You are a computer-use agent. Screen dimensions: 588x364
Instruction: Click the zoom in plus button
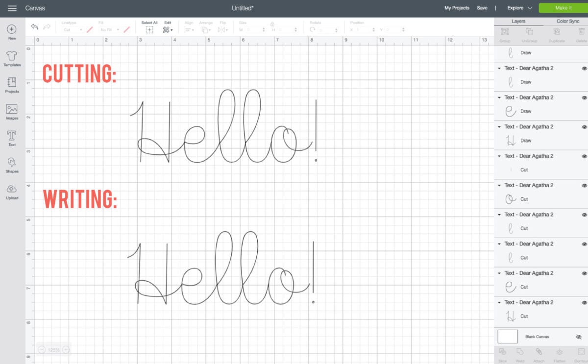pyautogui.click(x=66, y=350)
